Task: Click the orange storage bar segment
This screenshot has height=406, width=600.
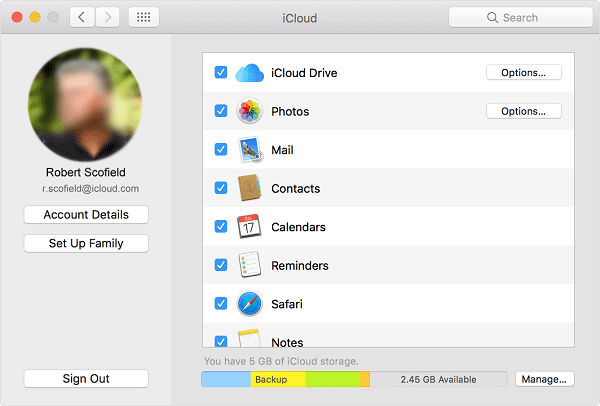Action: pyautogui.click(x=365, y=379)
